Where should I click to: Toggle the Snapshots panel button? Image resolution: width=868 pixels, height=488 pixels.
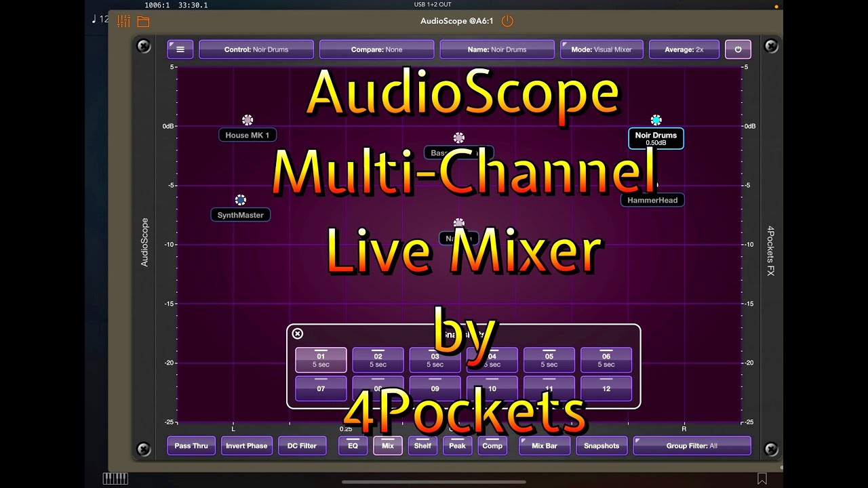601,446
